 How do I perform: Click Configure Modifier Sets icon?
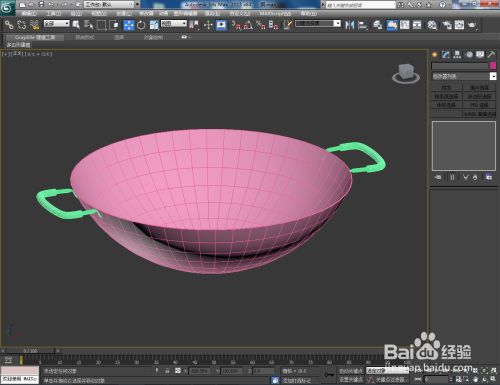tap(489, 177)
